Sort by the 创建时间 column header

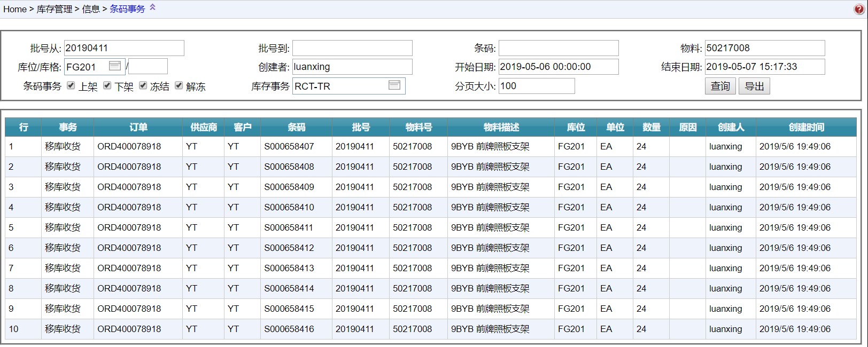point(806,127)
